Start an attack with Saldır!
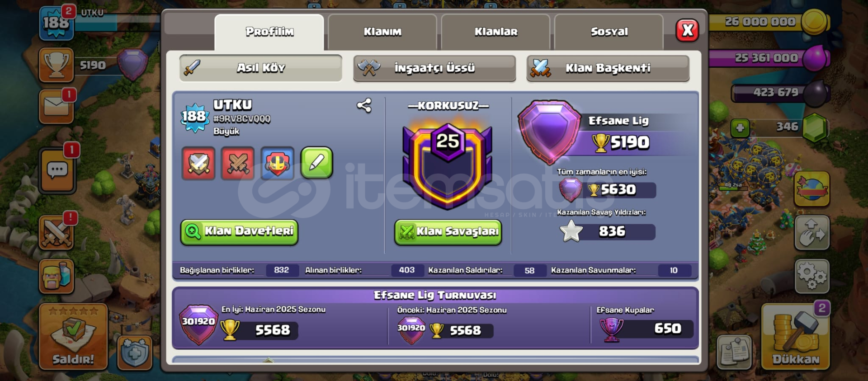868x381 pixels. coord(73,336)
